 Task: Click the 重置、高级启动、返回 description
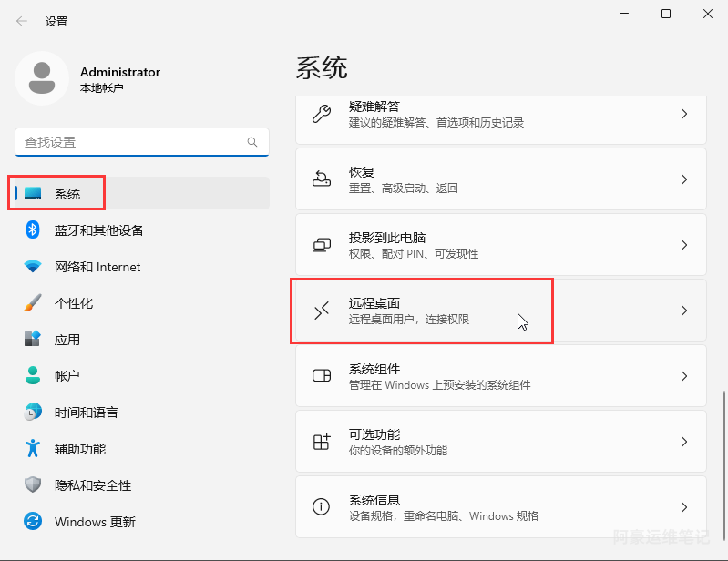[x=404, y=188]
